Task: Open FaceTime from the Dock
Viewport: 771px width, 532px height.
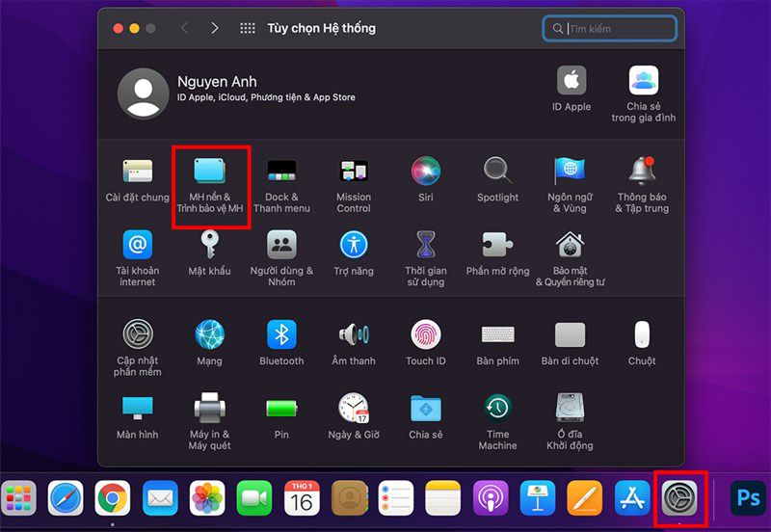Action: tap(254, 498)
